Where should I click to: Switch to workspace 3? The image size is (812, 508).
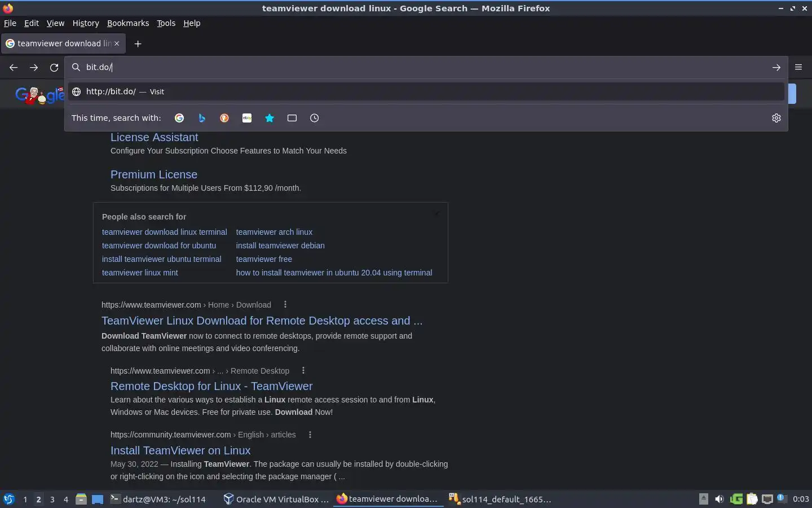pyautogui.click(x=52, y=499)
